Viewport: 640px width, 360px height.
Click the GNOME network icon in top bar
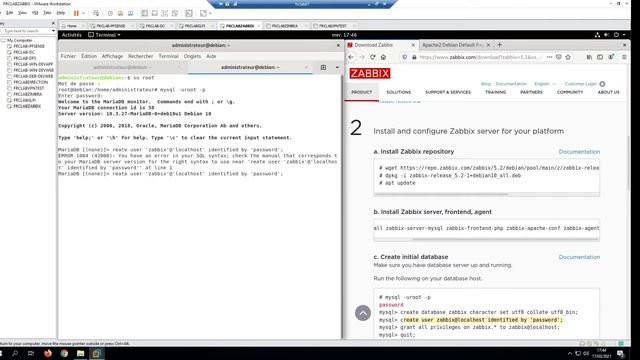coord(597,35)
